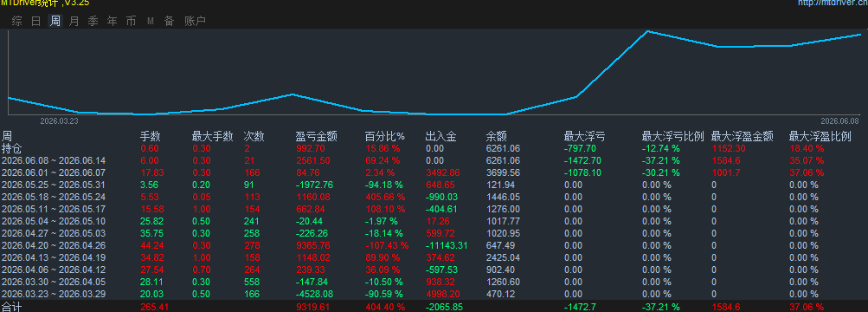Open the 日 daily tab
The height and width of the screenshot is (312, 868).
click(36, 22)
